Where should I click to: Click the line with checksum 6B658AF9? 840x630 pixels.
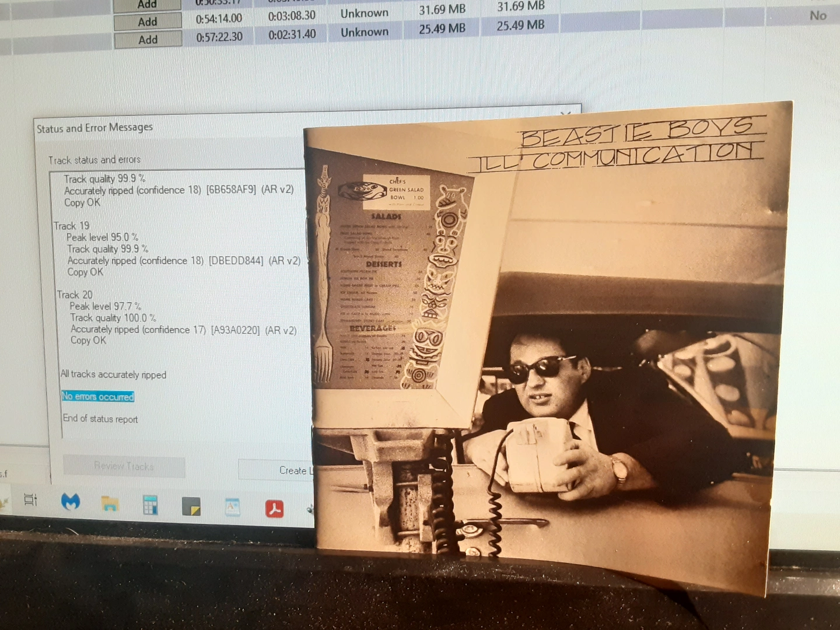tap(179, 190)
